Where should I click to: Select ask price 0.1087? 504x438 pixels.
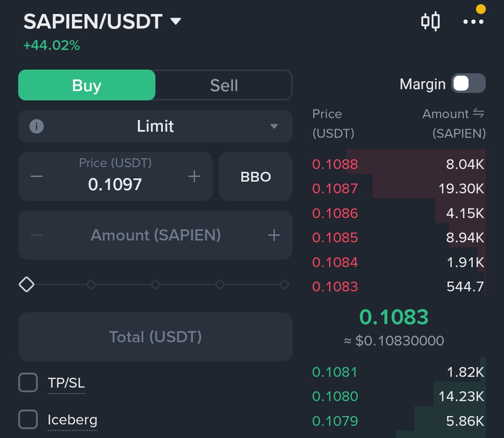pyautogui.click(x=335, y=189)
